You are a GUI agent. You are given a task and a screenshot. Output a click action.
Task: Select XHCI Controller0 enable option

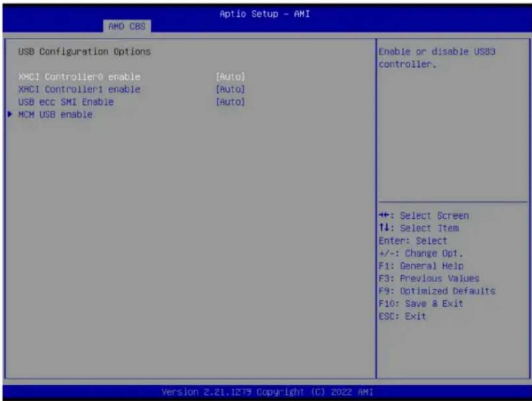click(79, 77)
